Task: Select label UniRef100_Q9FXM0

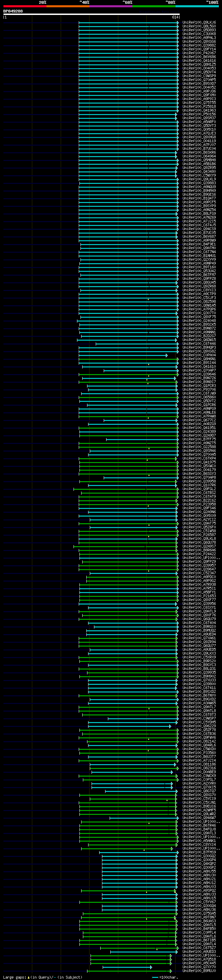Action: pos(199,95)
